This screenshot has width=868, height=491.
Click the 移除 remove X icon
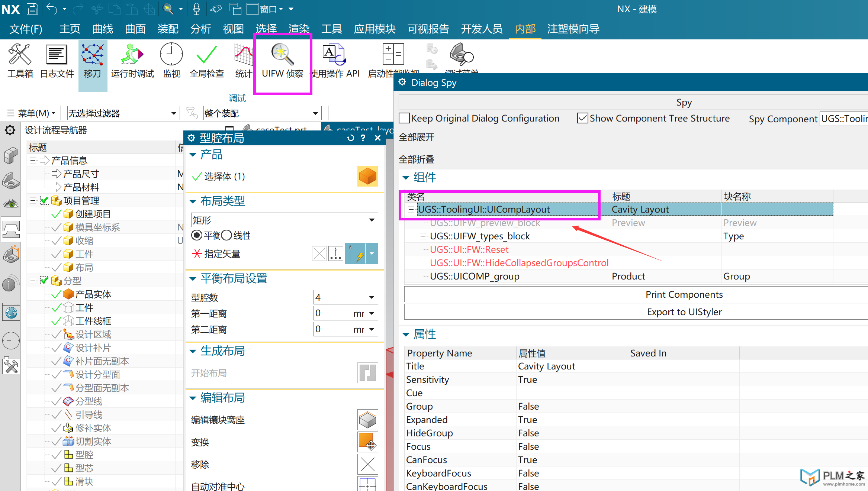[x=367, y=464]
